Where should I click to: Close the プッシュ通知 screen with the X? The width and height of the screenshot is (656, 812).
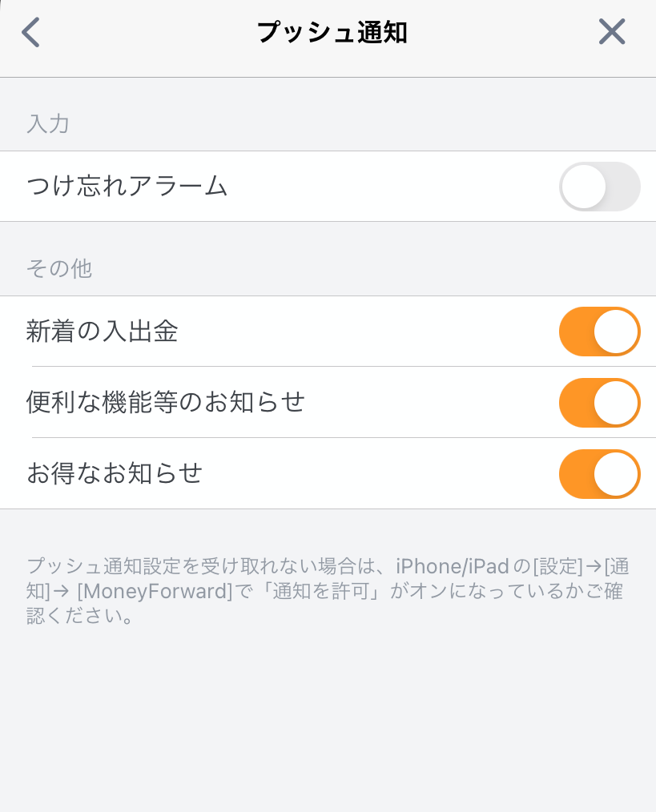tap(612, 31)
